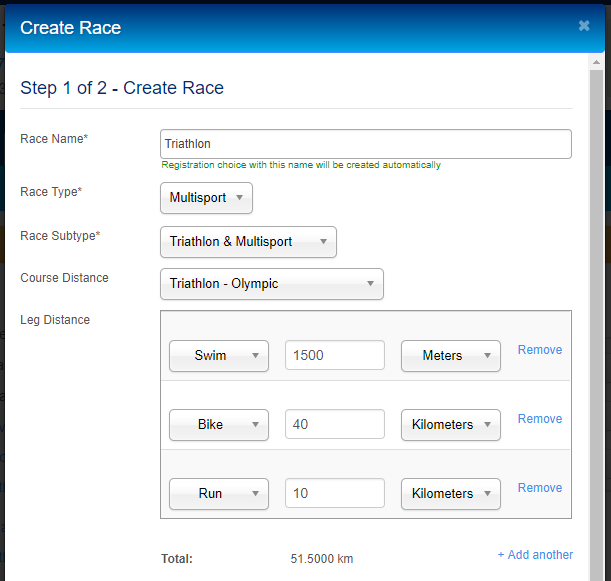Click the Race Name label
This screenshot has height=581, width=611.
point(54,139)
